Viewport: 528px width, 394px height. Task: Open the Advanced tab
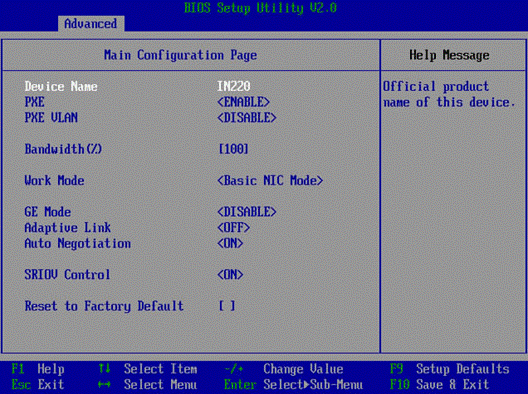[91, 24]
